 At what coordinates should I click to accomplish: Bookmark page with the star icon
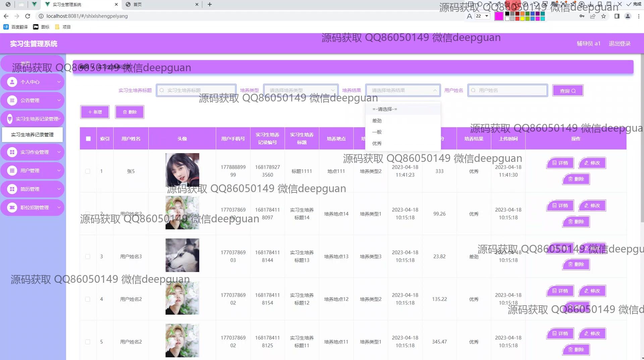(x=603, y=16)
